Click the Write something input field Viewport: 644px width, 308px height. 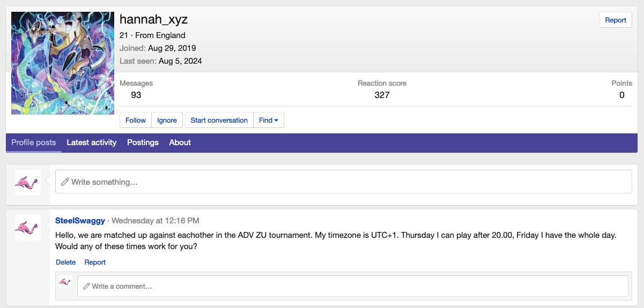[x=343, y=182]
